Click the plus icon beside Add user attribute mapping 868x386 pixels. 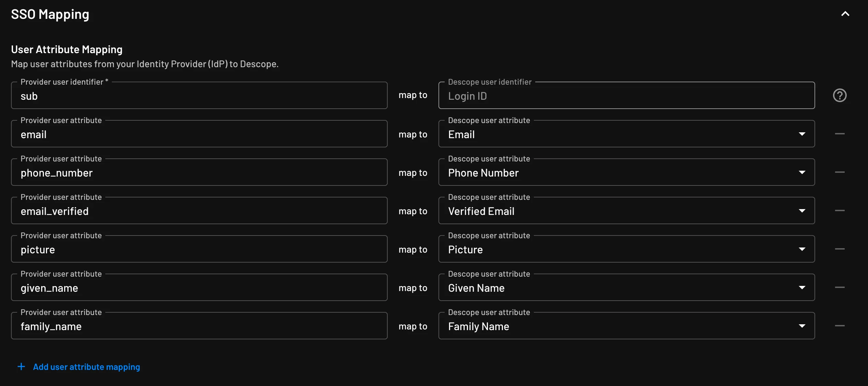21,366
